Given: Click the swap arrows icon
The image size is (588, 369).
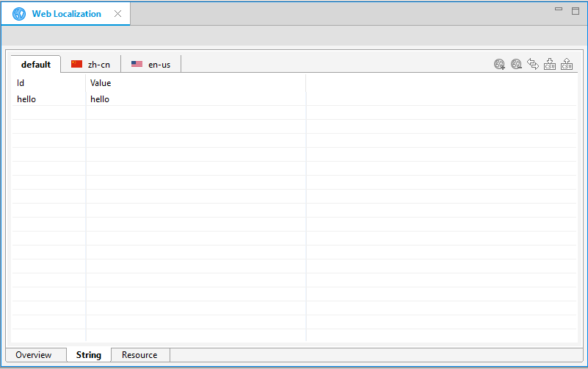Looking at the screenshot, I should point(533,65).
